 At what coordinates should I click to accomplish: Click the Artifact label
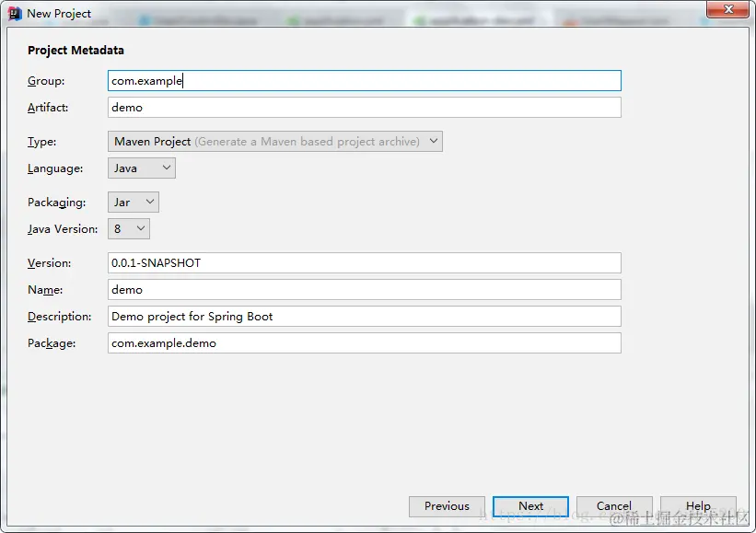tap(48, 108)
